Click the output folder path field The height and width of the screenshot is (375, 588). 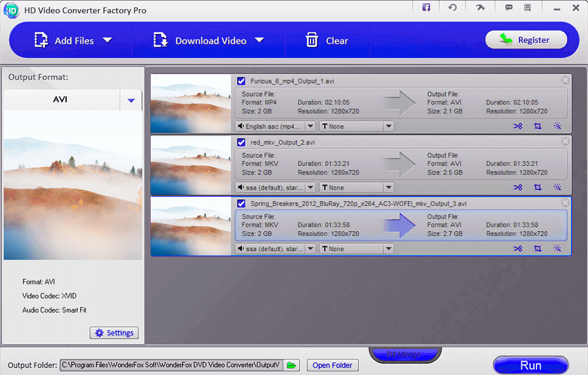171,365
